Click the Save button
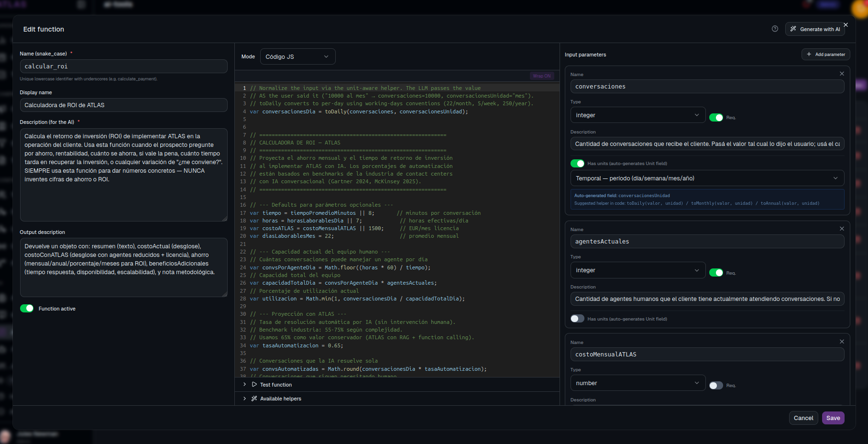The width and height of the screenshot is (868, 444). coord(833,418)
